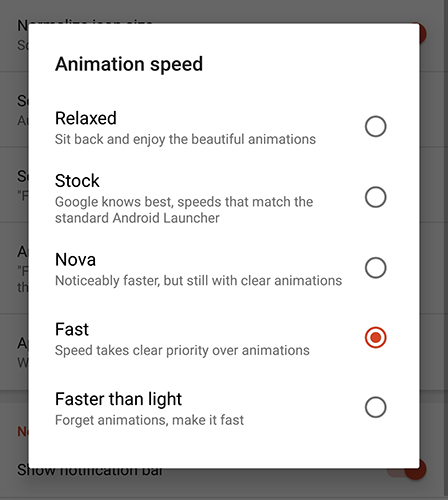This screenshot has width=448, height=500.
Task: Toggle the Normalize icon size switch
Action: [422, 33]
